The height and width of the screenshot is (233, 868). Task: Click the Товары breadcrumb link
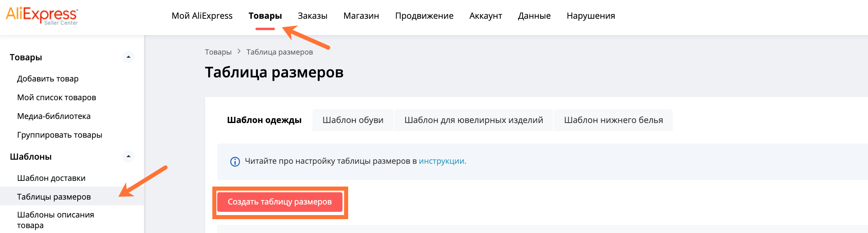tap(218, 52)
